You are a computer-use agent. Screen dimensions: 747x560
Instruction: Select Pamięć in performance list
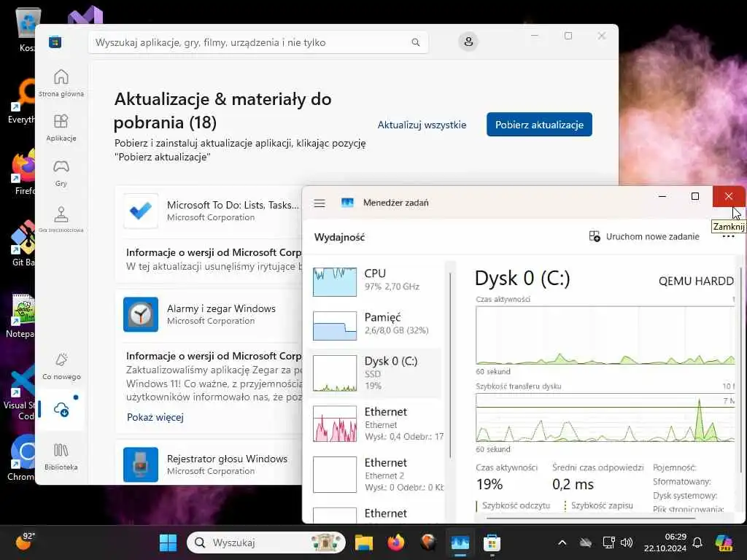pos(376,325)
